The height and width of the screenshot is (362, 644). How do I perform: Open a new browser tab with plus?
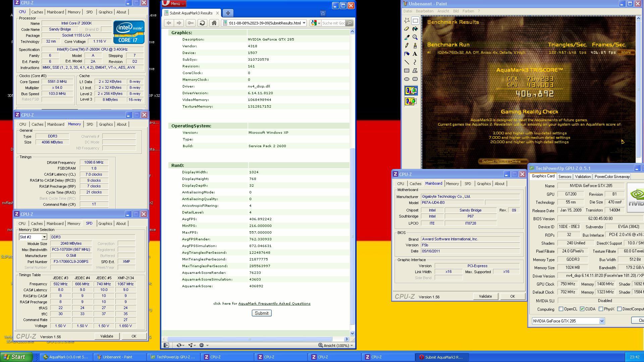click(228, 13)
